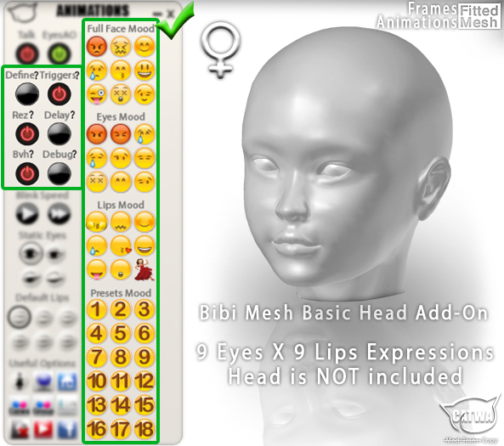Choose the tongue-out winking face mood

[x=96, y=94]
